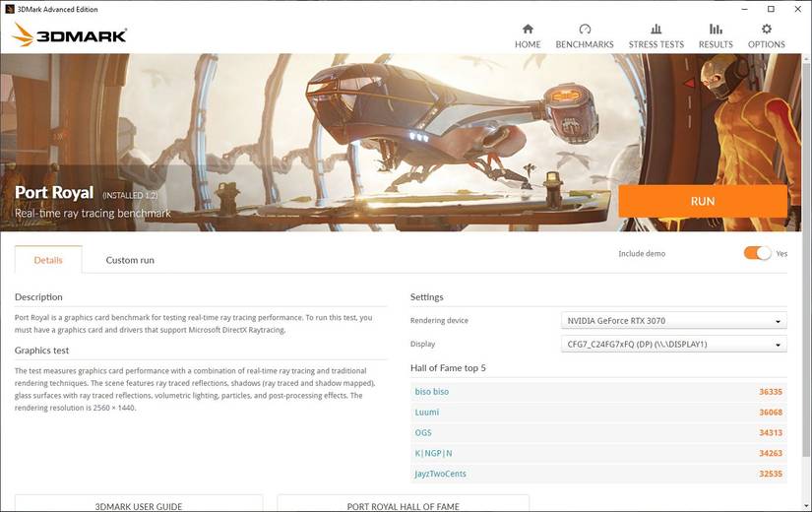Open the Display dropdown
This screenshot has width=812, height=512.
coord(674,344)
